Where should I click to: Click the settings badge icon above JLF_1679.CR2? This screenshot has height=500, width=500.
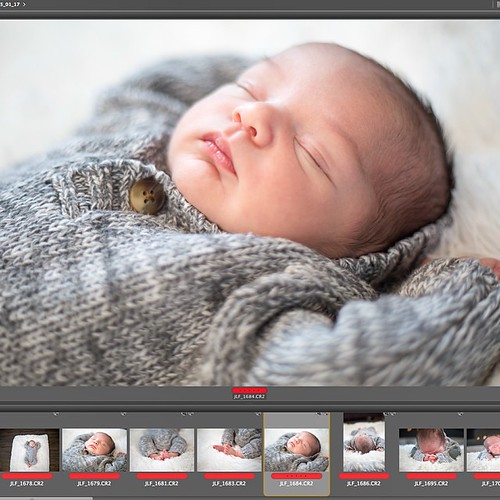pos(123,414)
